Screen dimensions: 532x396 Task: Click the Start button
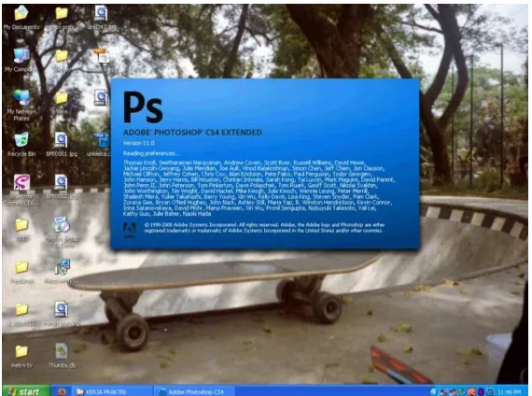pos(26,391)
